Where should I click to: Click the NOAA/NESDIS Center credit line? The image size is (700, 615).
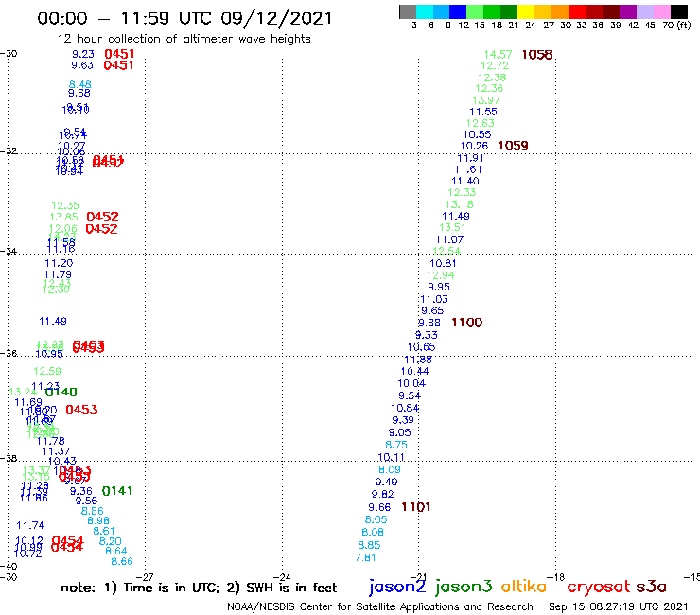point(380,606)
